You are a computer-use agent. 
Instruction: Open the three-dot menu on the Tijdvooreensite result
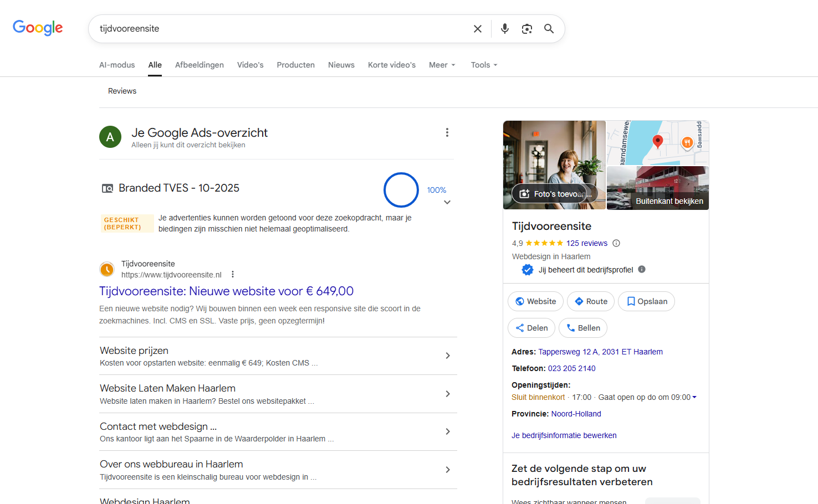233,274
